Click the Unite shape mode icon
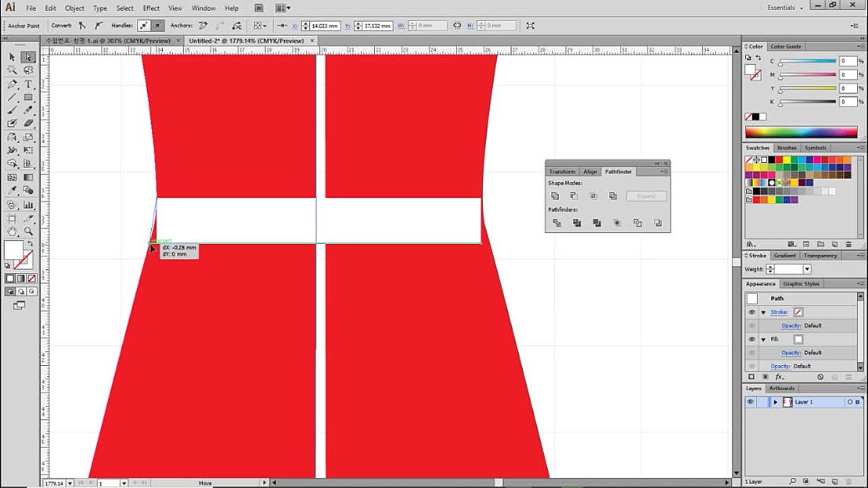868x488 pixels. (x=555, y=196)
